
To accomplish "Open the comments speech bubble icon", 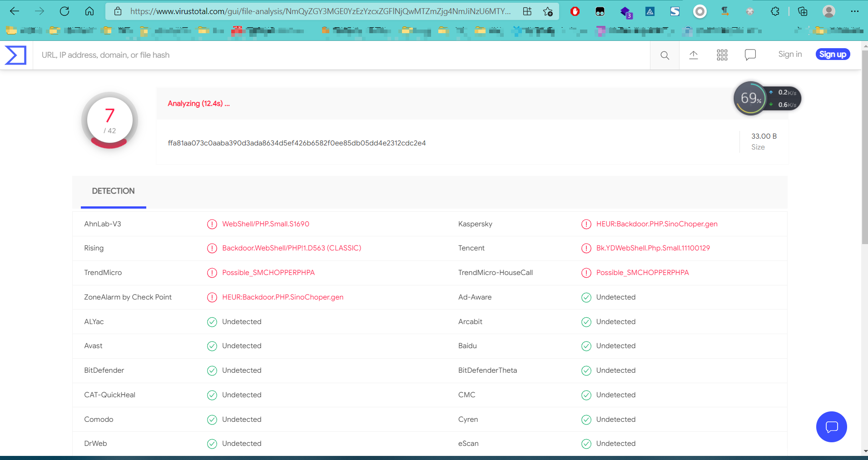I will point(750,55).
